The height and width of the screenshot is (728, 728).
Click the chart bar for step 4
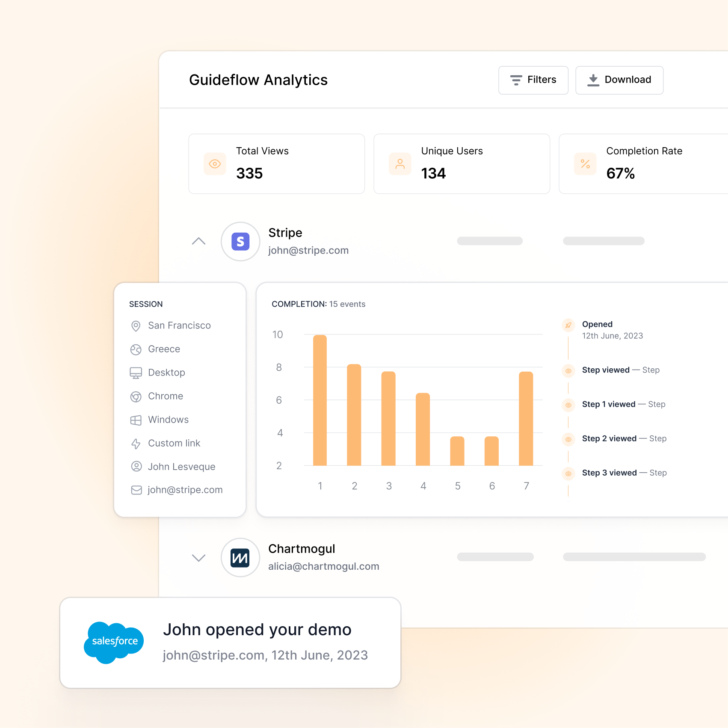[x=423, y=429]
